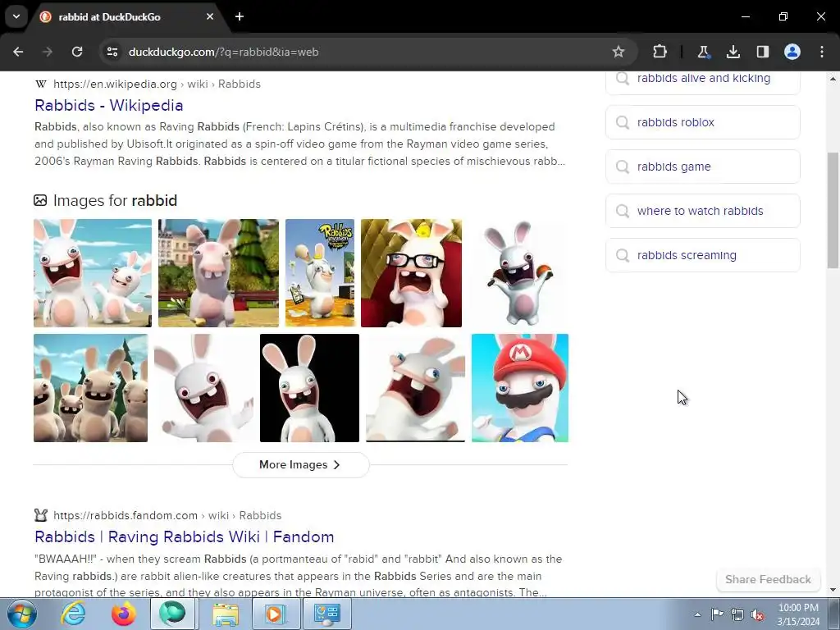
Task: Click the scrollbar down arrow
Action: click(833, 590)
